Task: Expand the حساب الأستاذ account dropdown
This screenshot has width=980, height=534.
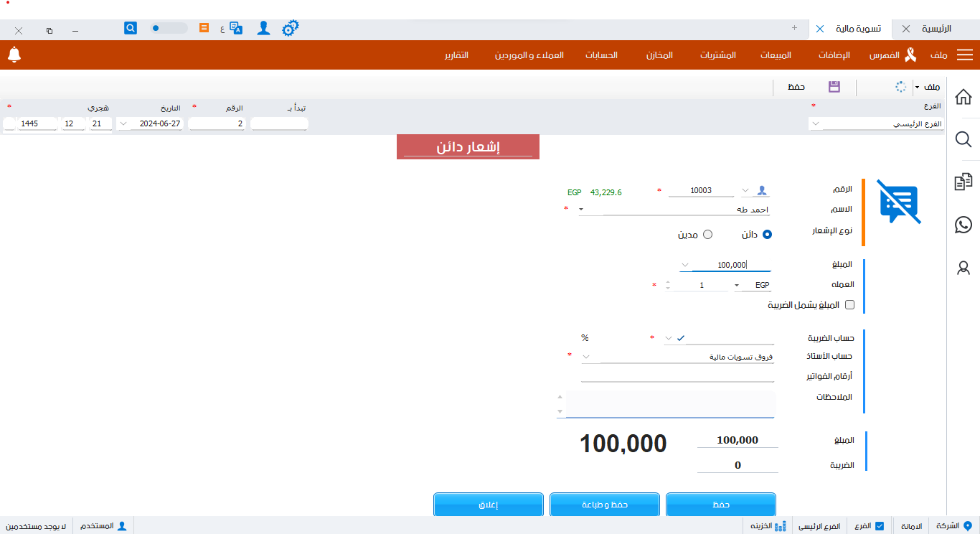Action: (586, 357)
